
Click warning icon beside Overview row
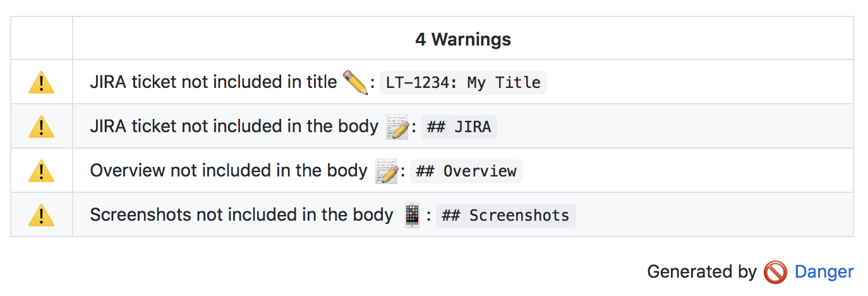coord(41,171)
